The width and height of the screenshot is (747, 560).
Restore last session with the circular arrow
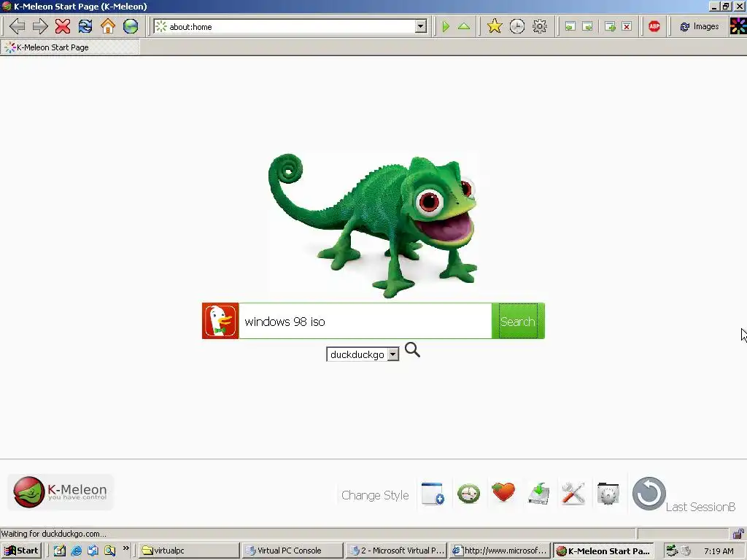click(x=649, y=494)
